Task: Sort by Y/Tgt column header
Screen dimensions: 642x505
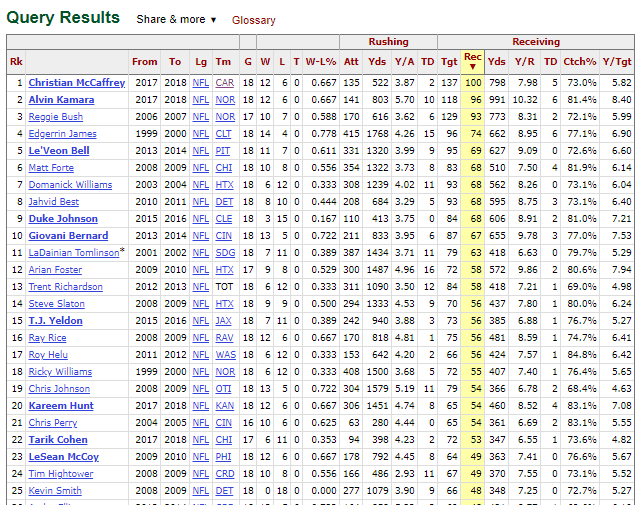Action: pyautogui.click(x=617, y=61)
